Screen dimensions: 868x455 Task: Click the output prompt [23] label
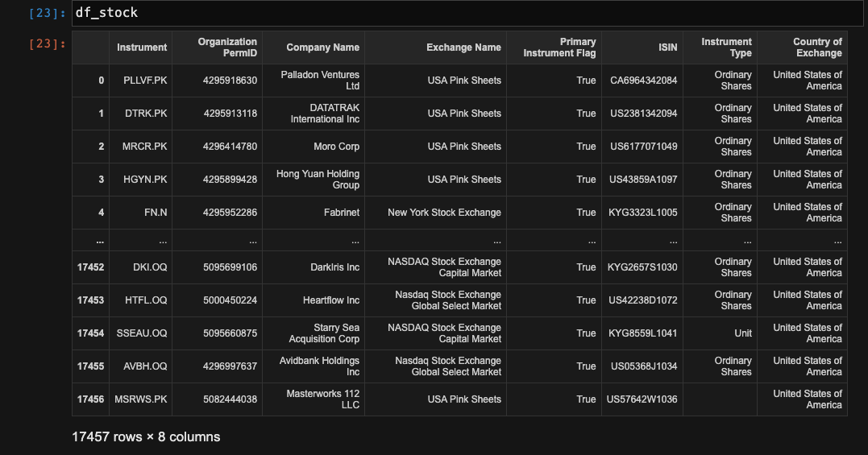pos(47,43)
